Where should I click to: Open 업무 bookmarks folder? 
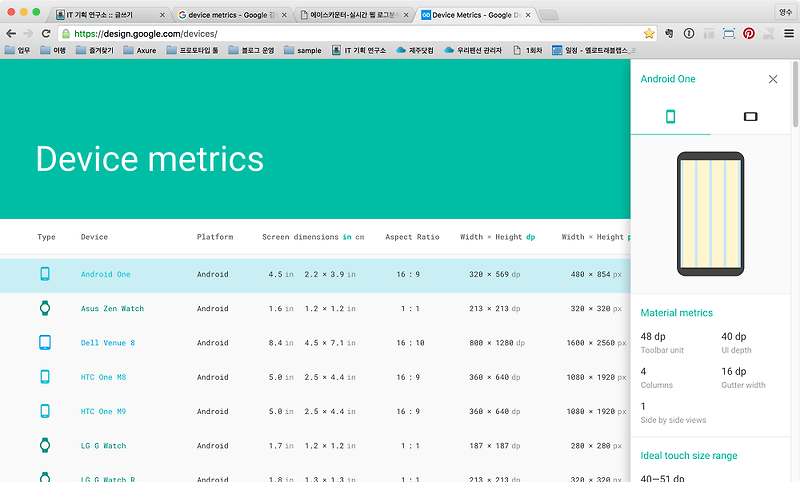[x=17, y=50]
